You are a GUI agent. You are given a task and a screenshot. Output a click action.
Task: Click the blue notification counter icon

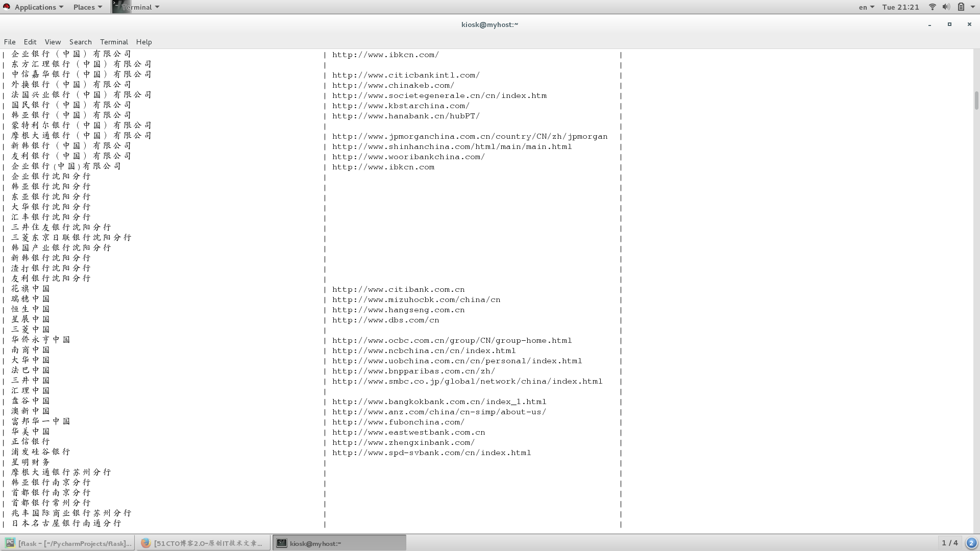[971, 543]
